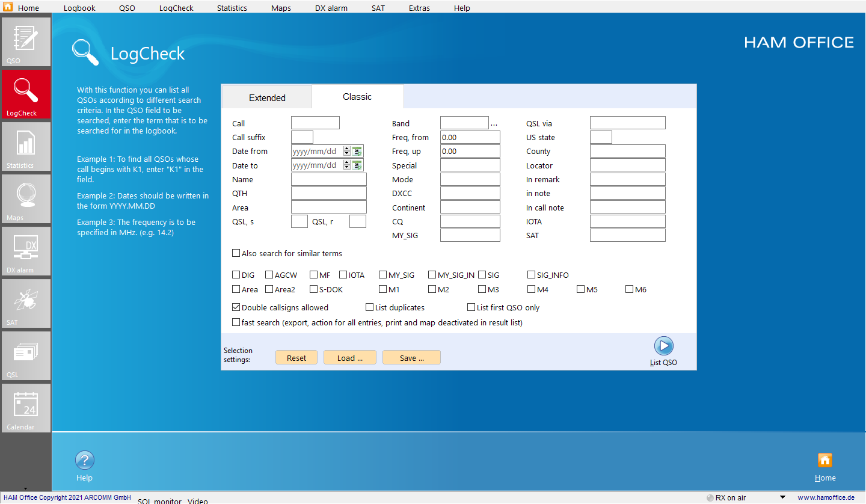This screenshot has width=866, height=504.
Task: Open the Statistics sidebar module
Action: point(26,146)
